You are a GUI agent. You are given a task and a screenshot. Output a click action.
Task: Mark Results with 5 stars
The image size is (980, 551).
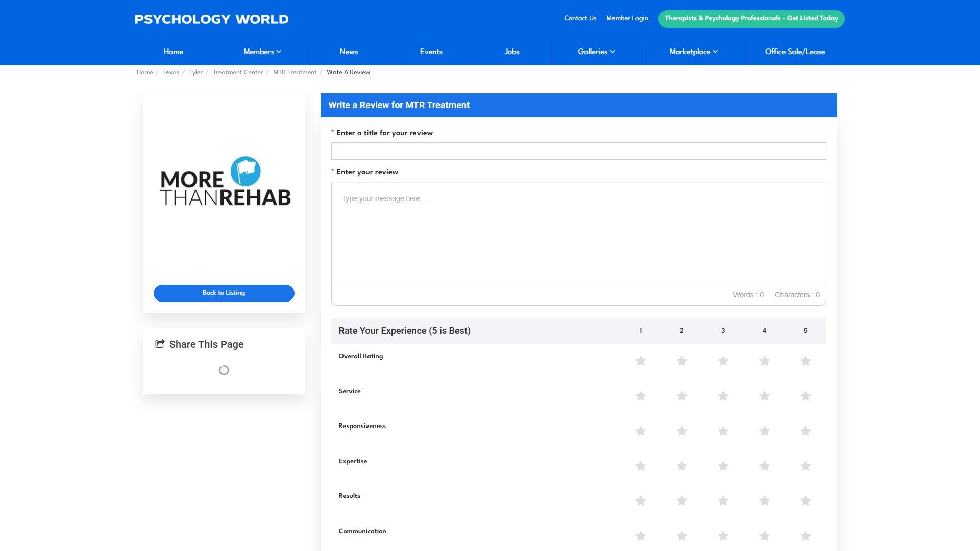point(806,501)
